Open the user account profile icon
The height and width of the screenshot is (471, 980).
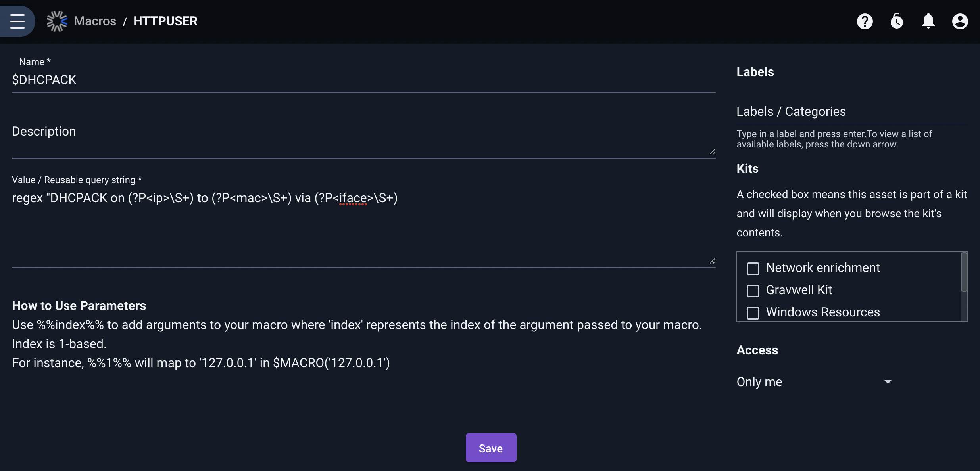click(960, 21)
